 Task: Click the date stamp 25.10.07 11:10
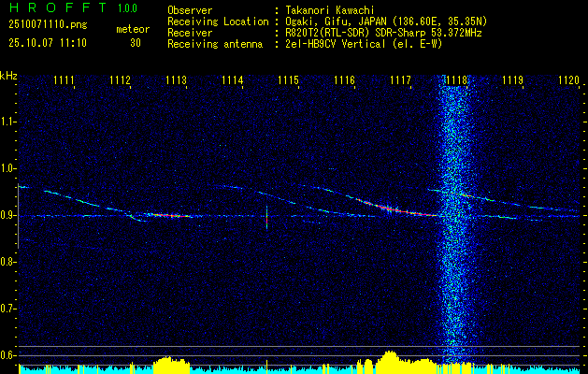(48, 43)
